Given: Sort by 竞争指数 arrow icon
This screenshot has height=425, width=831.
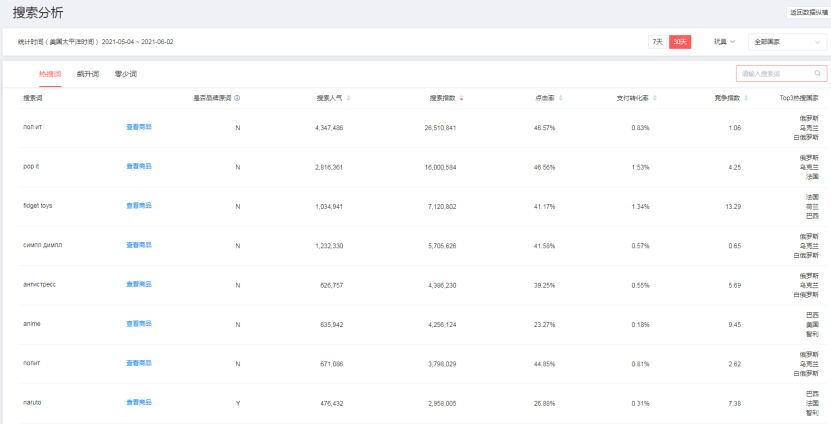Looking at the screenshot, I should click(744, 98).
